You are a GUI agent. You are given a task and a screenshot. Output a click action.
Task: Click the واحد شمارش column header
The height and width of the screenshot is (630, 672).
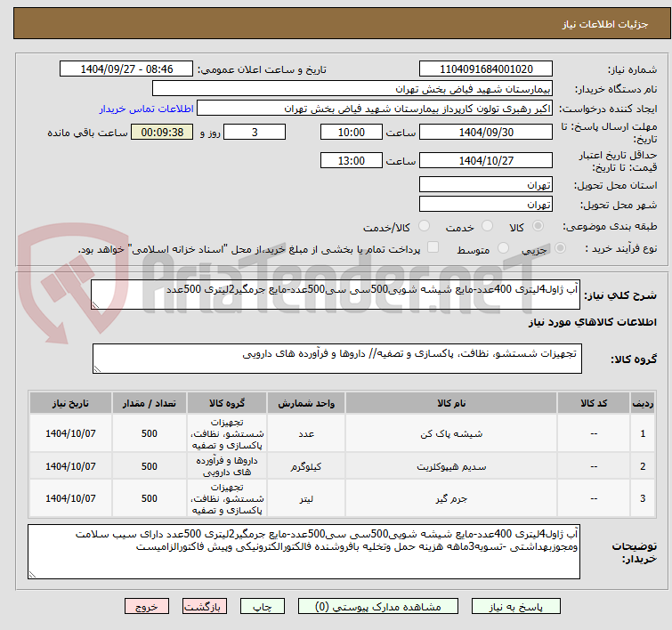(x=306, y=403)
